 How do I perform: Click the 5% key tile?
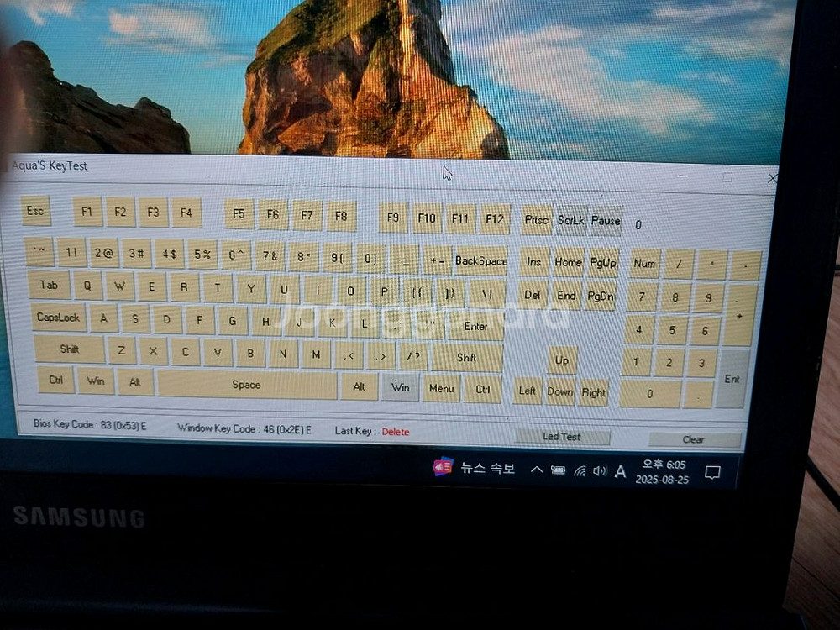(202, 255)
